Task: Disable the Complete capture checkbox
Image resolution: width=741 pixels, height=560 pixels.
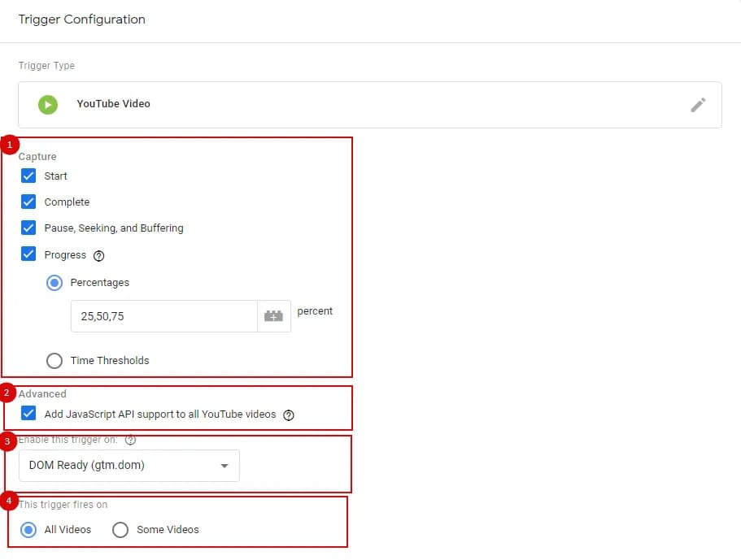Action: [x=28, y=202]
